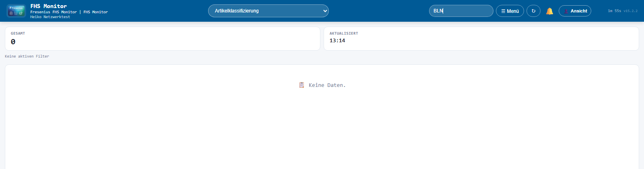Click the 1m 55s refresh timer
The image size is (644, 169).
point(614,11)
